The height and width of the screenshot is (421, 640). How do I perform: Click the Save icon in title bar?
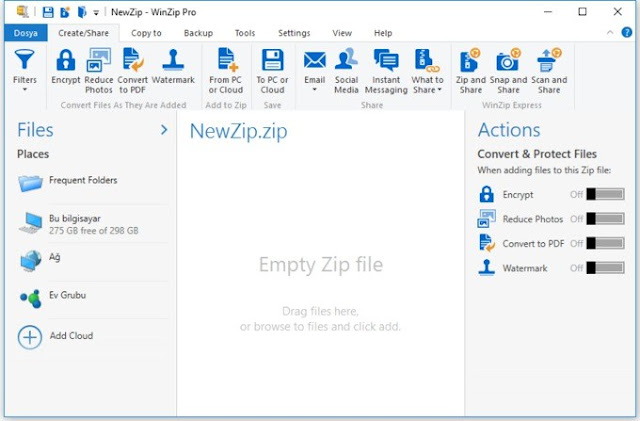pyautogui.click(x=48, y=12)
